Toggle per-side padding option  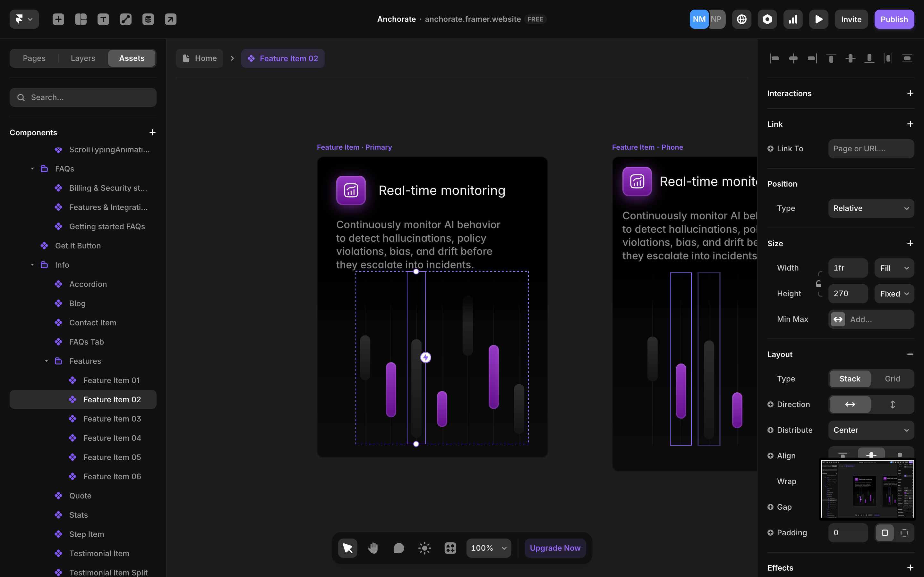pos(904,532)
